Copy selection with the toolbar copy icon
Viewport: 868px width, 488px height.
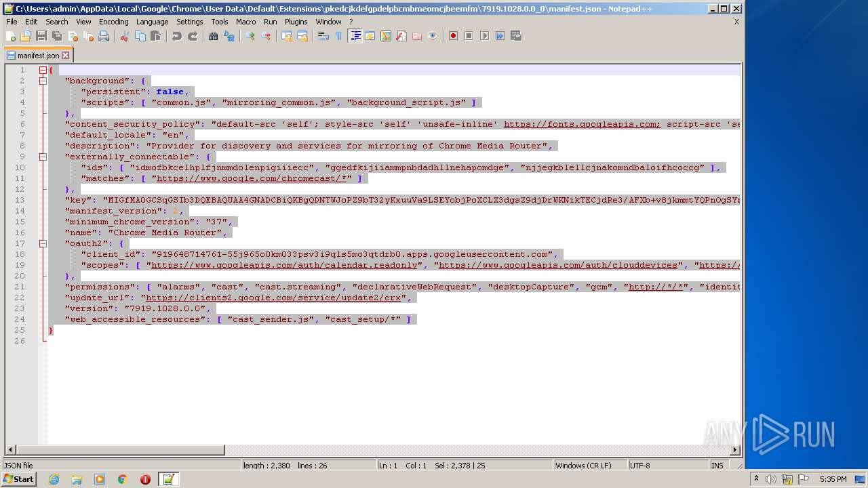140,36
